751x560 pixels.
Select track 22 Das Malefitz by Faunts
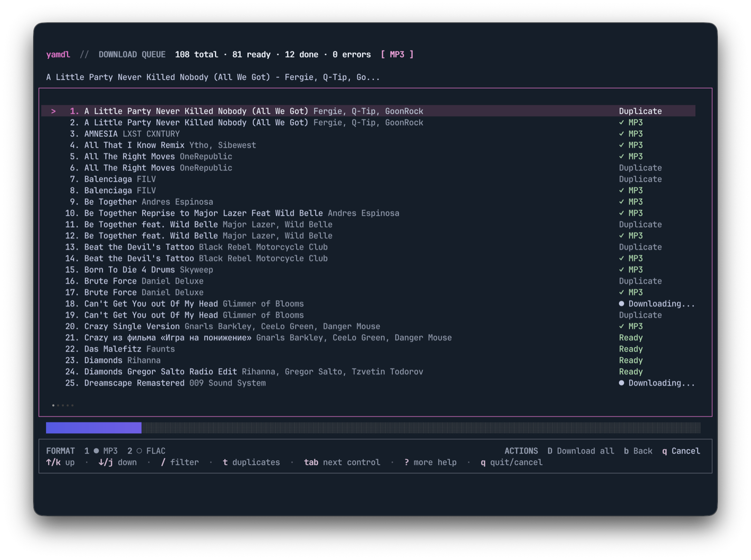pos(368,349)
